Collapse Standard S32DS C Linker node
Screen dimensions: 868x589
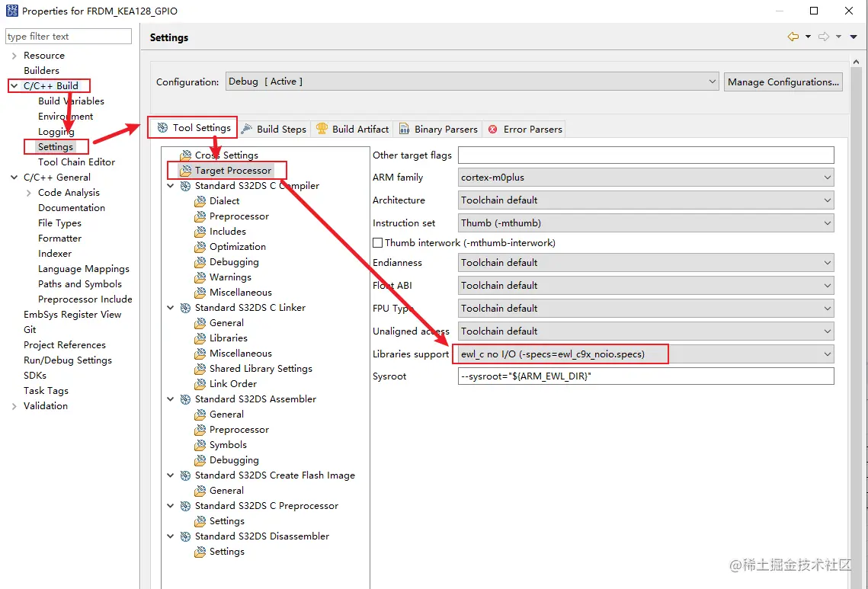(171, 308)
